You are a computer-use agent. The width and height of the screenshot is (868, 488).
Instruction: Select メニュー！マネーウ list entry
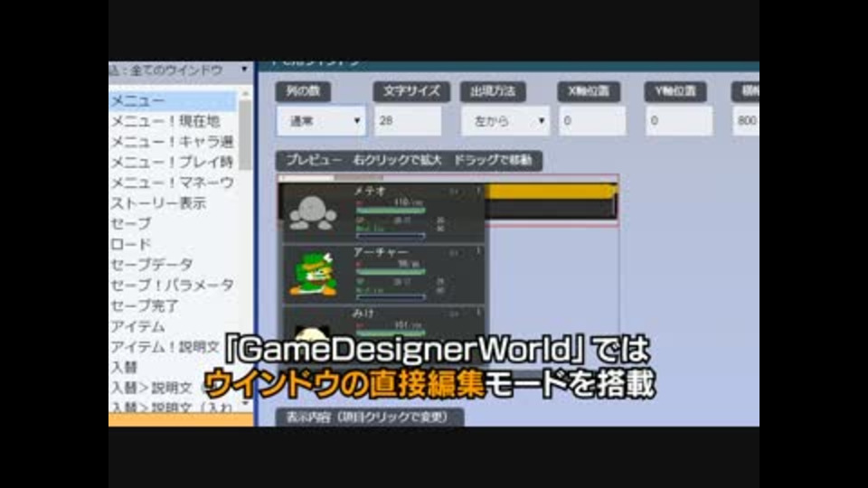coord(173,183)
